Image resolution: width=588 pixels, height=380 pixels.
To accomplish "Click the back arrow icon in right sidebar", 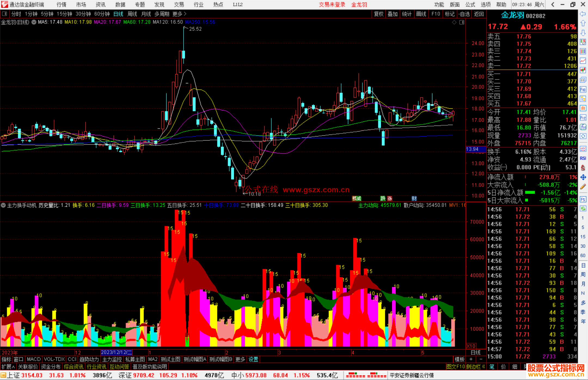I will (583, 14).
